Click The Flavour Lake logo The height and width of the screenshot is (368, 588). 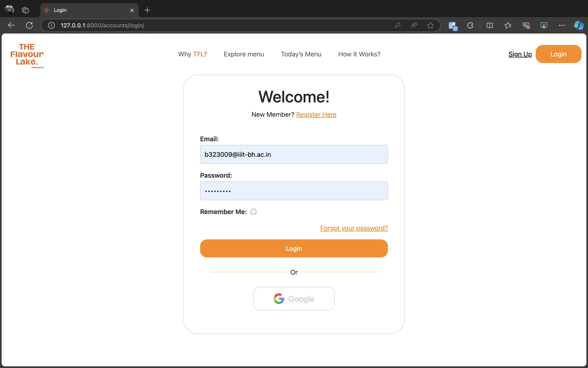click(x=27, y=56)
